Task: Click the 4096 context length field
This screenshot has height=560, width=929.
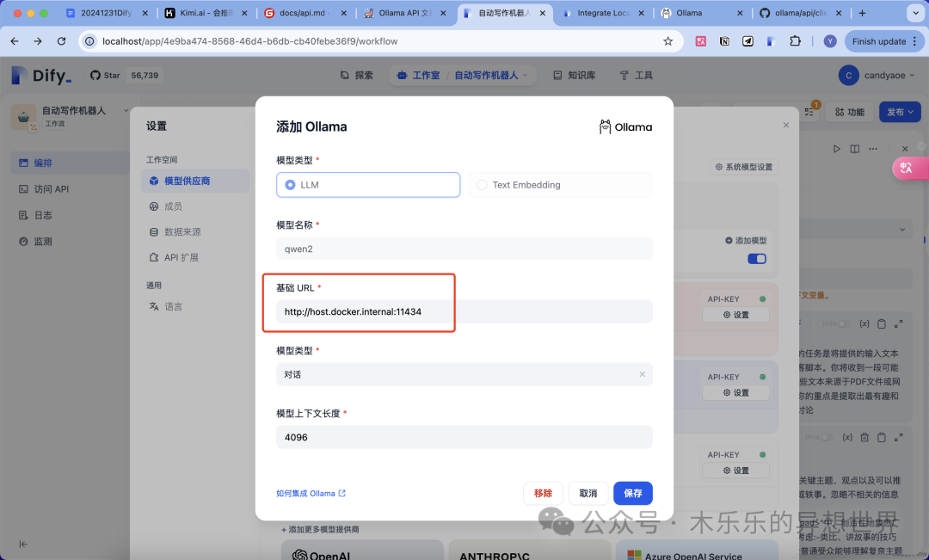Action: click(x=464, y=437)
